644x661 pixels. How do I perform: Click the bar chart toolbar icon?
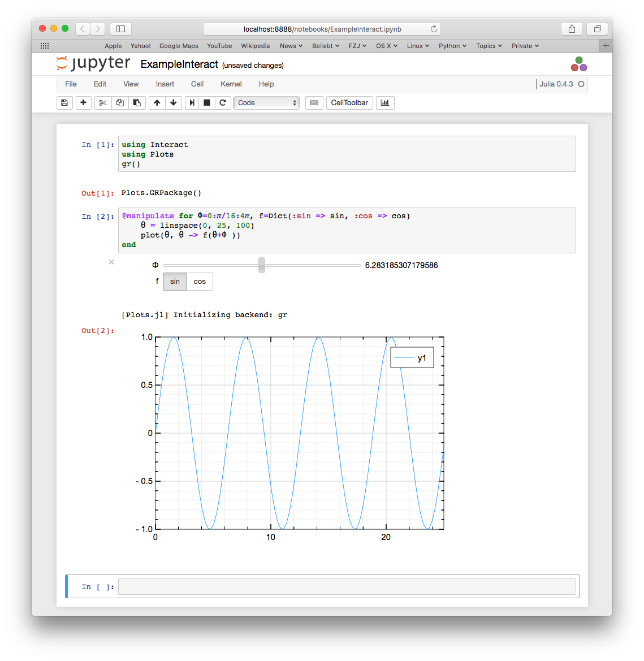(385, 103)
